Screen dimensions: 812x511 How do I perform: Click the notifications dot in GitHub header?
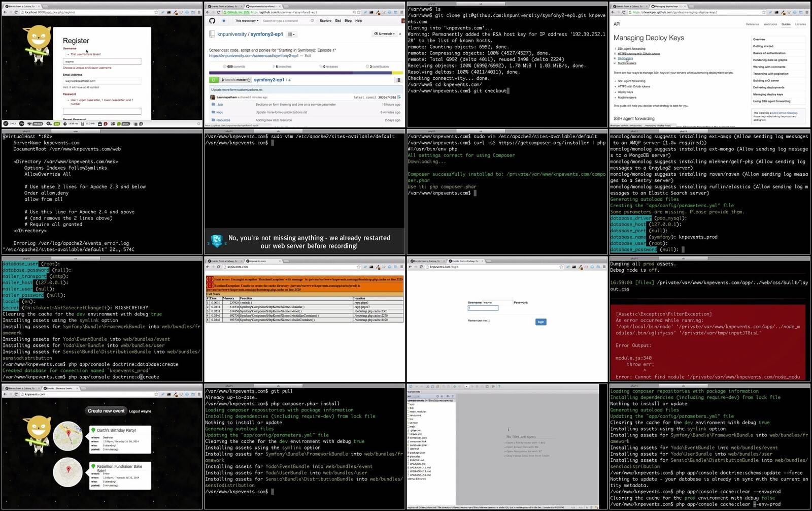(224, 21)
